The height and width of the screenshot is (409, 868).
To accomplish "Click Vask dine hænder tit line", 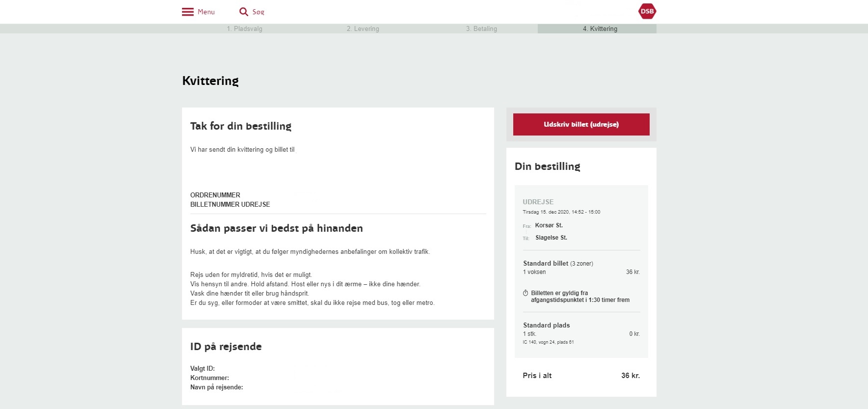I will pos(249,294).
